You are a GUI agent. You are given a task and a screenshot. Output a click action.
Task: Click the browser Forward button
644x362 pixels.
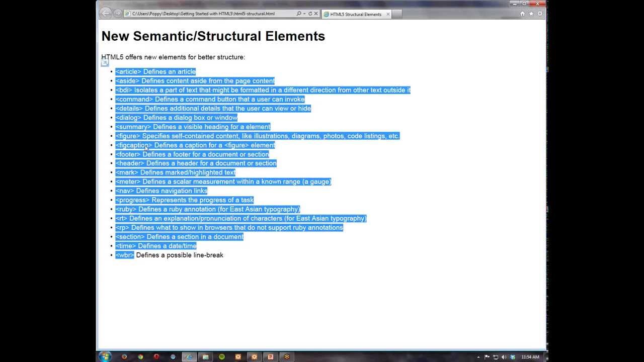(117, 14)
